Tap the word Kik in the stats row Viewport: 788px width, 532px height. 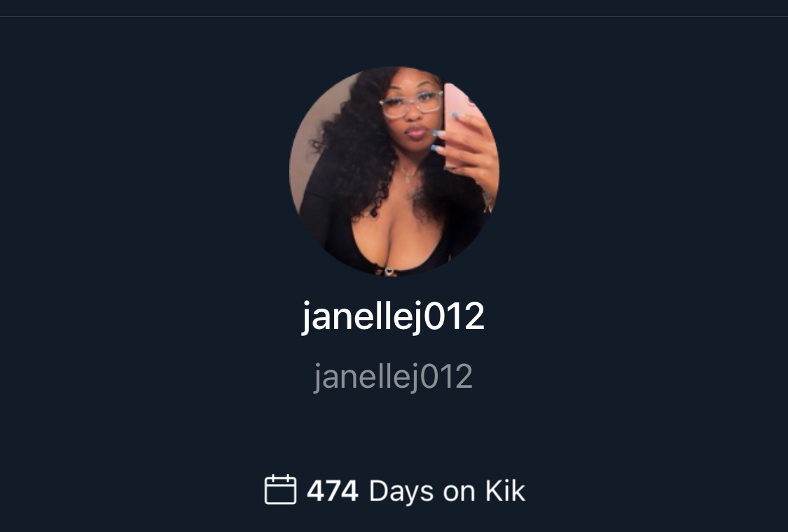[x=505, y=491]
